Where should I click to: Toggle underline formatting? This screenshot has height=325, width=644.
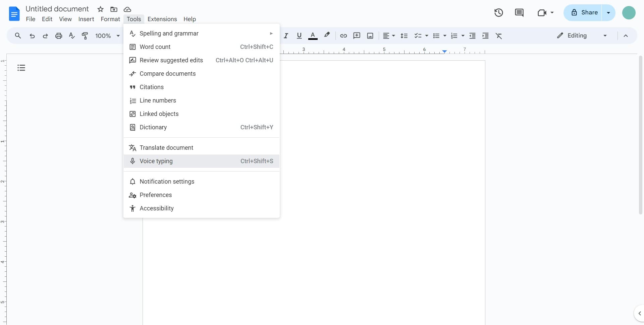pyautogui.click(x=300, y=36)
